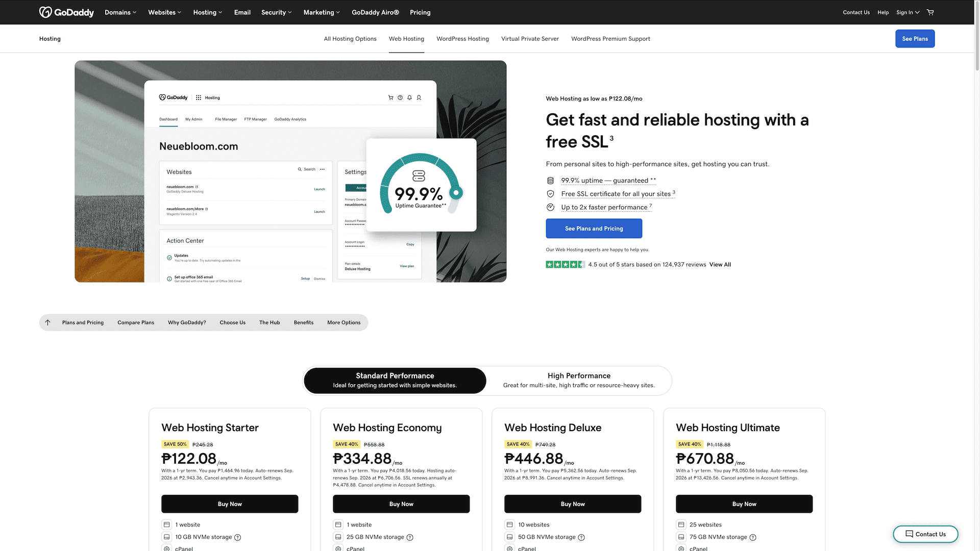Click the Web Hosting Starter plan title
Viewport: 980px width, 551px height.
click(210, 428)
